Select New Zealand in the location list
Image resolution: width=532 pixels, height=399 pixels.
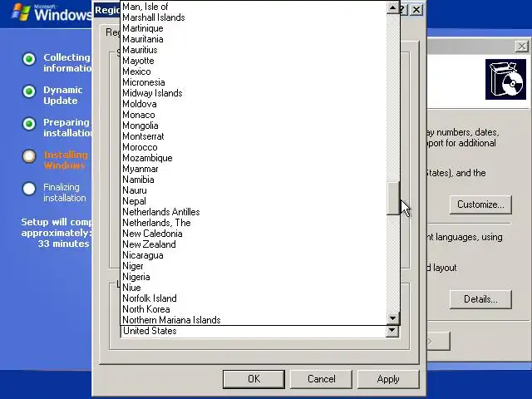pos(254,244)
